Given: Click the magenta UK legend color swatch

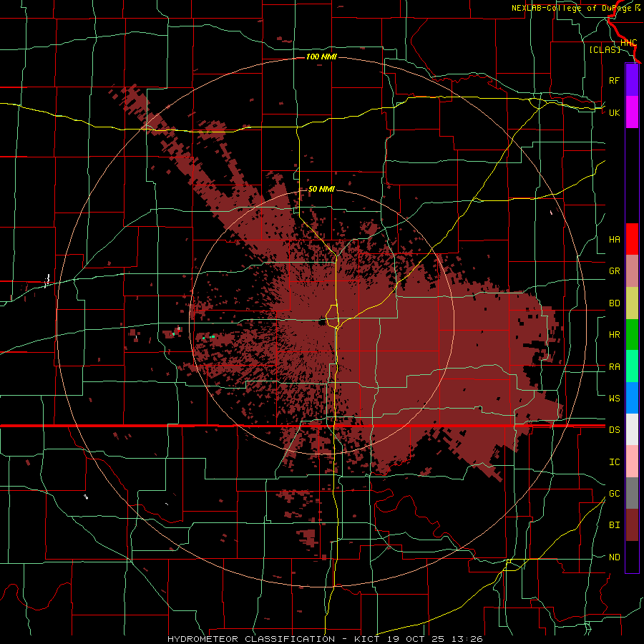Looking at the screenshot, I should [x=632, y=112].
